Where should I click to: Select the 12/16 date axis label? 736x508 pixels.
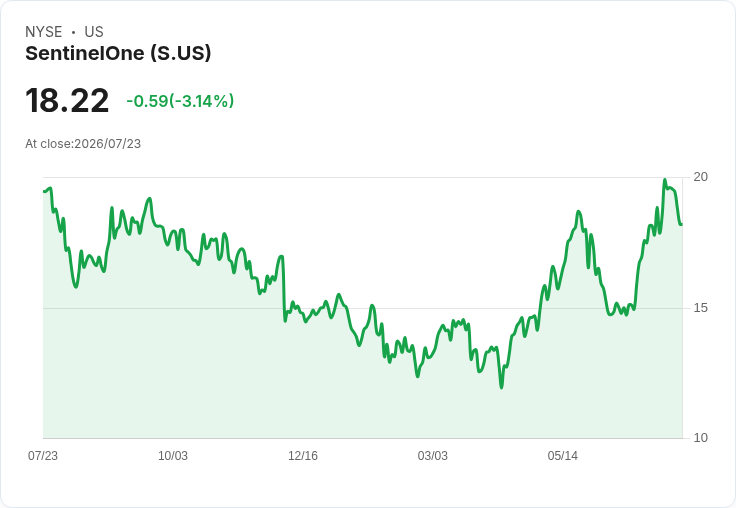(303, 455)
